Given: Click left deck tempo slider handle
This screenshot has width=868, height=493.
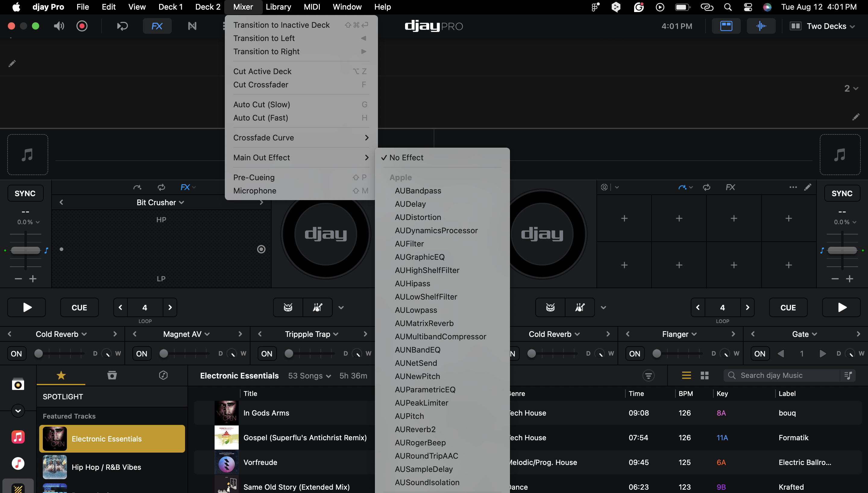Looking at the screenshot, I should 25,250.
